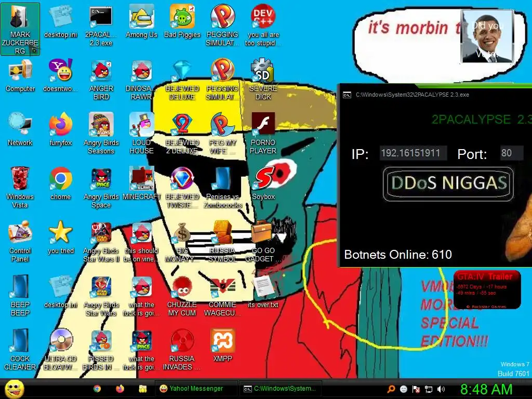The image size is (532, 399).
Task: Click the 8:48 AM clock
Action: [x=486, y=389]
